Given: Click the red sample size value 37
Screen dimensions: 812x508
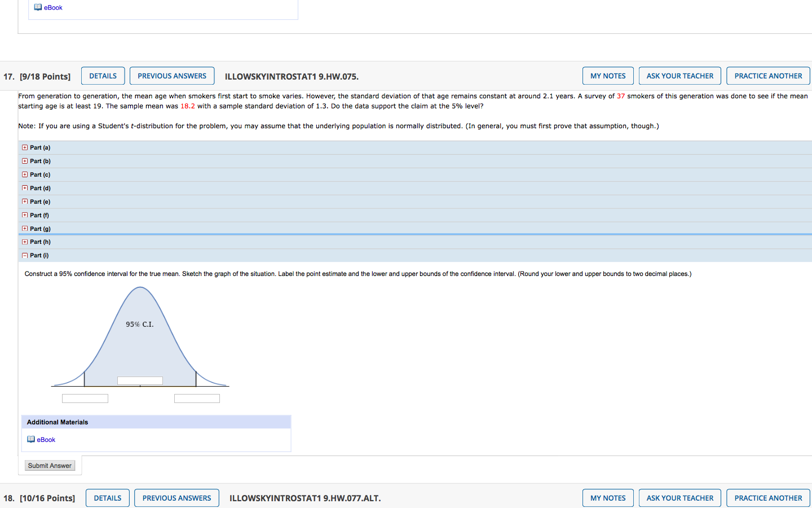Looking at the screenshot, I should pos(621,96).
